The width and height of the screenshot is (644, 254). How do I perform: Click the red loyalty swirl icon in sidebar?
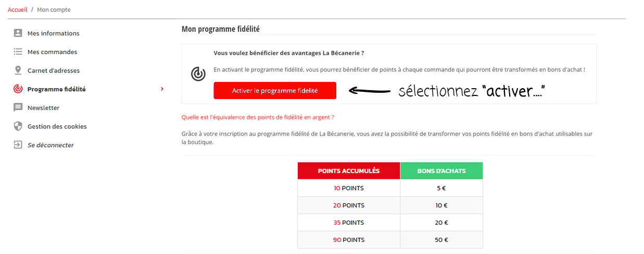tap(18, 89)
